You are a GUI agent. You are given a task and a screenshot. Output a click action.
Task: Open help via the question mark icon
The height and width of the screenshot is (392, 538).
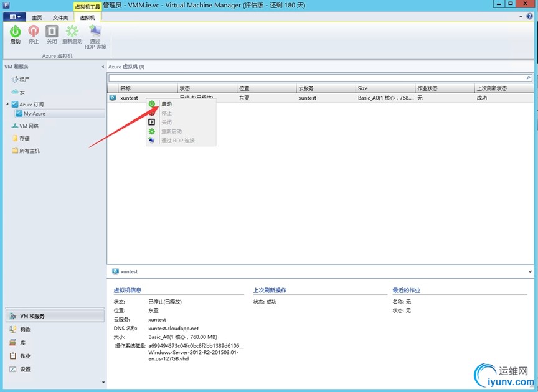(530, 16)
